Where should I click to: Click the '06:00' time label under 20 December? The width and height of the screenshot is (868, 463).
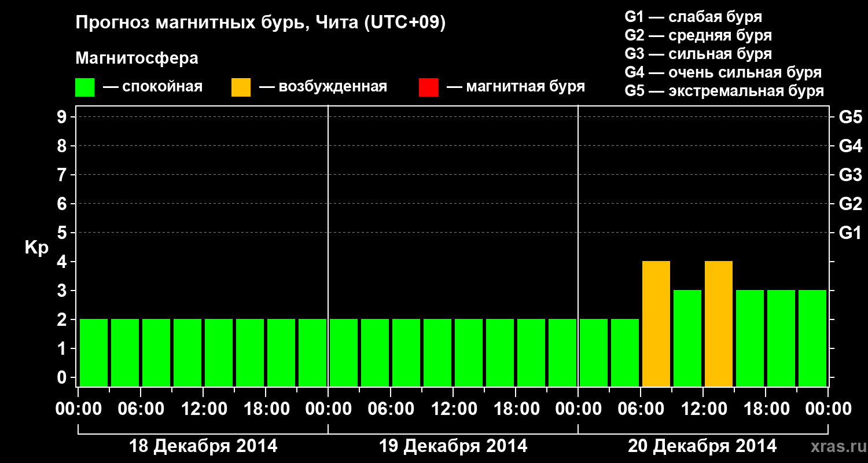pos(641,409)
